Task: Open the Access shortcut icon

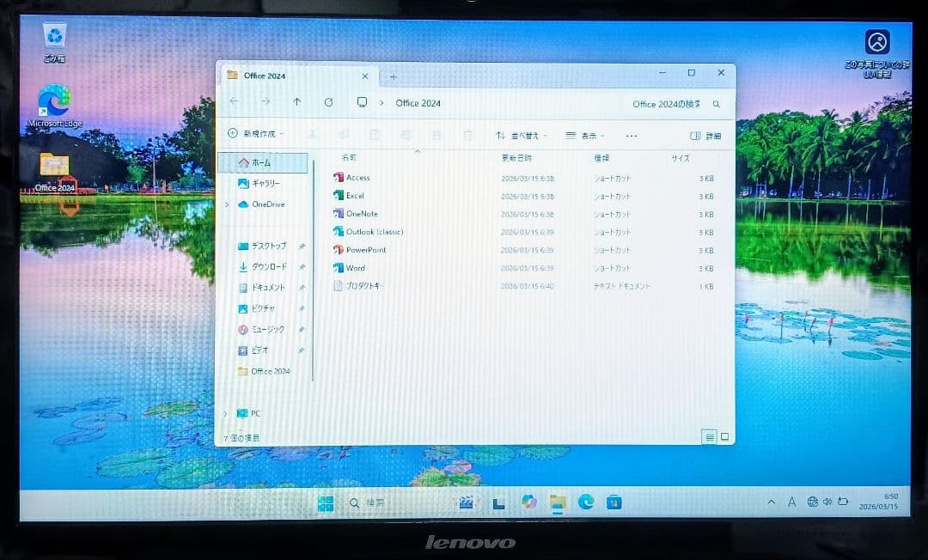Action: point(339,177)
